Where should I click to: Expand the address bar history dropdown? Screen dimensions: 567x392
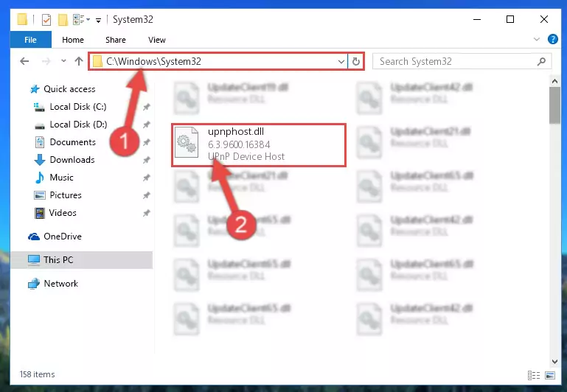341,61
